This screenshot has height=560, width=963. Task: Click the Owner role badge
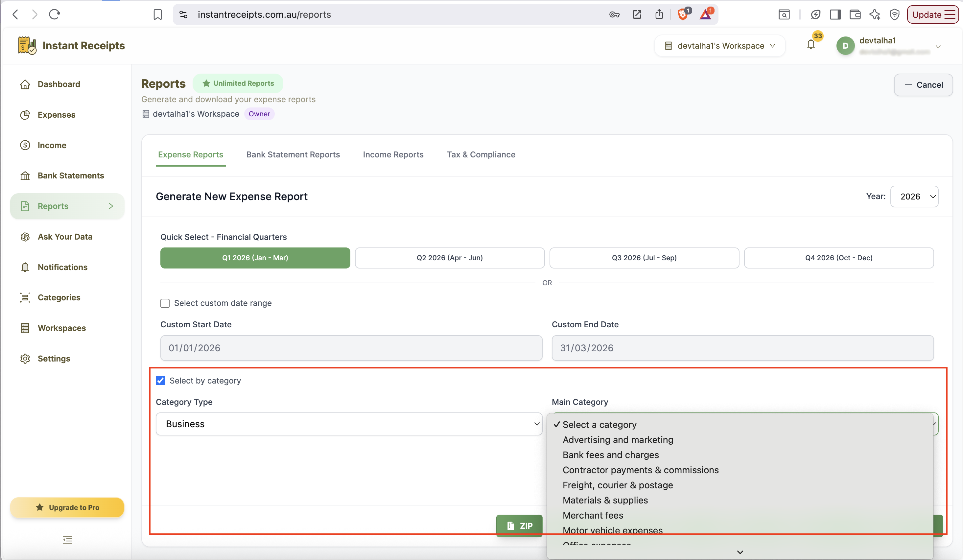[259, 114]
